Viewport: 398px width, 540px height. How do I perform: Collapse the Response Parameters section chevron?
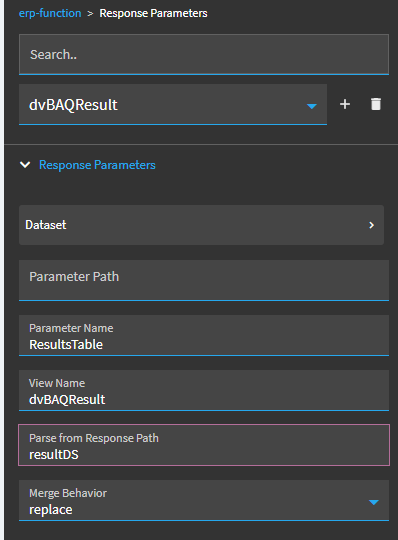[25, 165]
